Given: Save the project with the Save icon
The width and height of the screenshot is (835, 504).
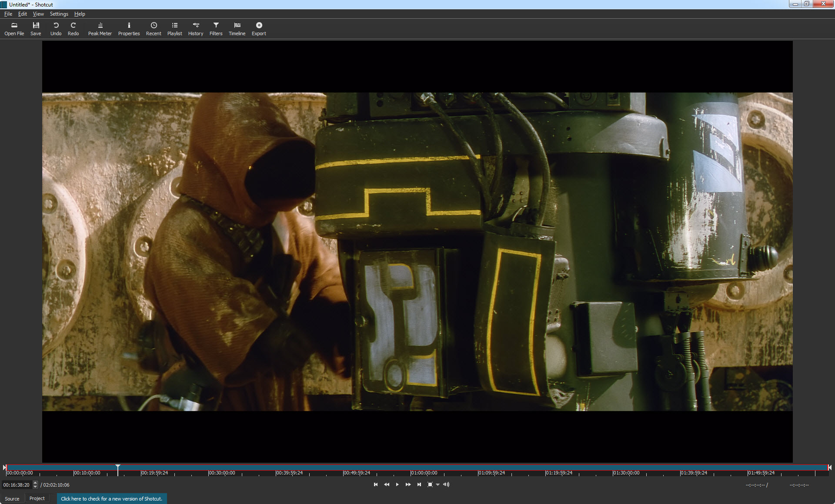Looking at the screenshot, I should coord(36,29).
